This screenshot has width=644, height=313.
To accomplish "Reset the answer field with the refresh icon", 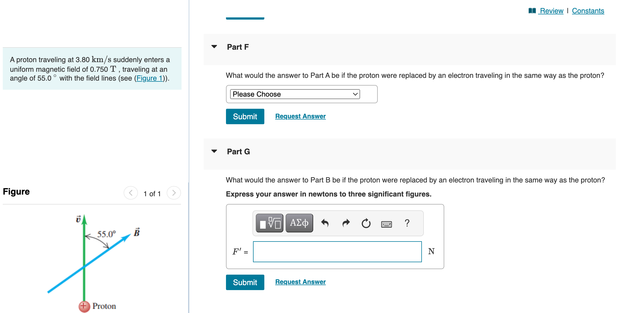I will click(x=366, y=223).
